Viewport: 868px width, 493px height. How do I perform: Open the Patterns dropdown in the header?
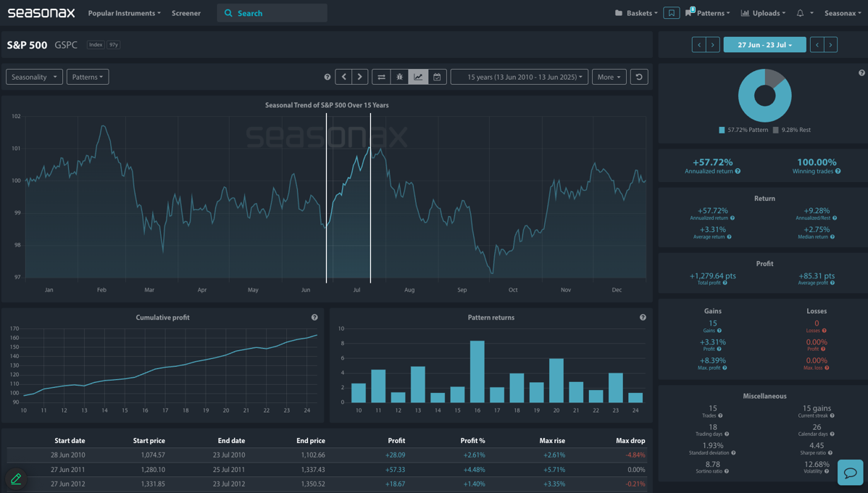(x=709, y=13)
